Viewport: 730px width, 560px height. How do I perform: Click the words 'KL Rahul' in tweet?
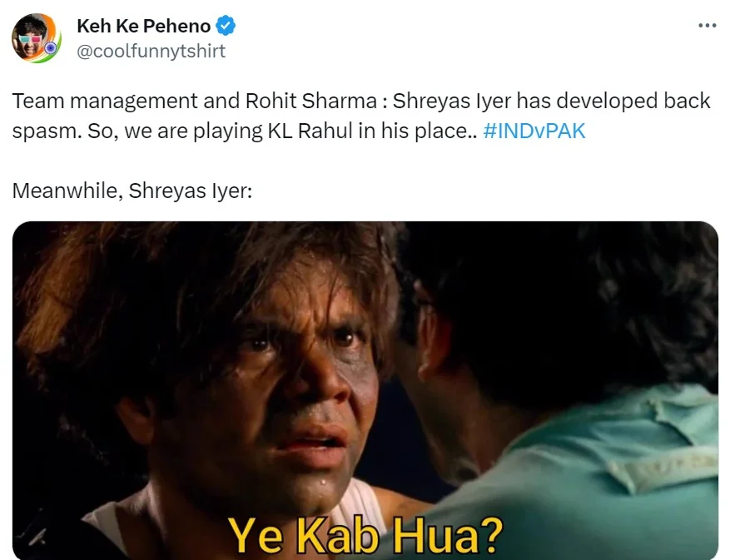click(310, 131)
